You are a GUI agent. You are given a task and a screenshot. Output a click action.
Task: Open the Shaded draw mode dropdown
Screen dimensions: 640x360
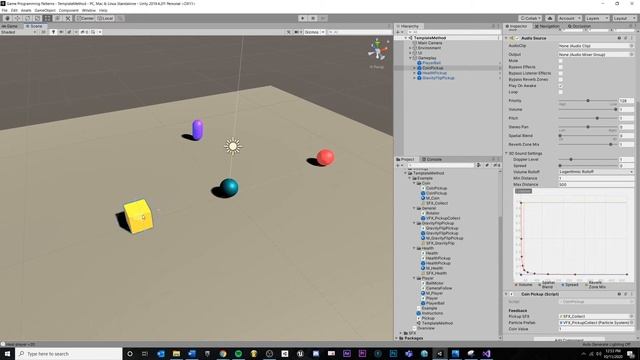point(18,32)
